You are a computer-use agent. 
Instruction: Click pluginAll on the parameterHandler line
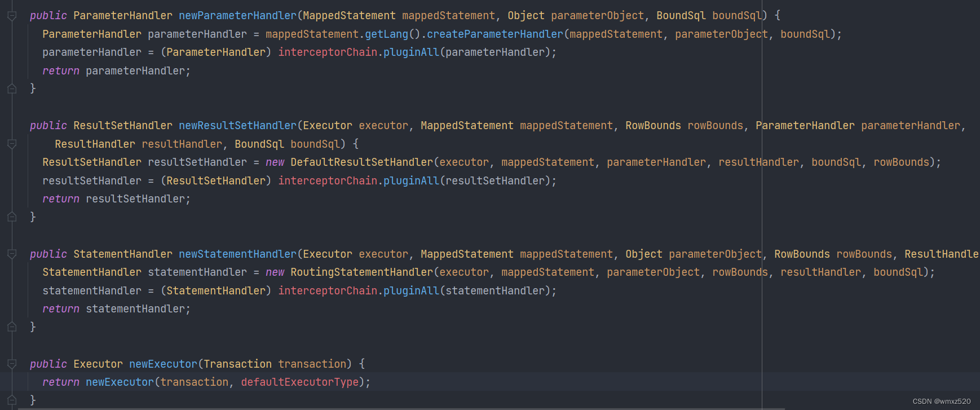411,52
